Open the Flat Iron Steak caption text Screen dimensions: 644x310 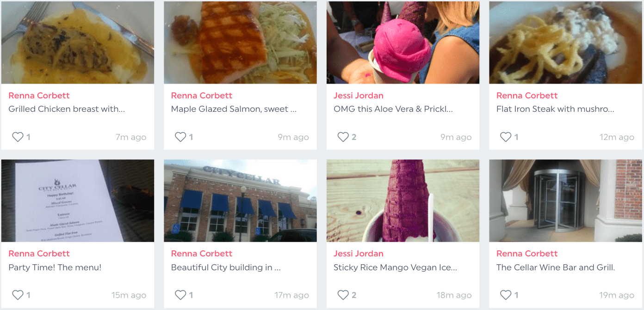(x=555, y=109)
